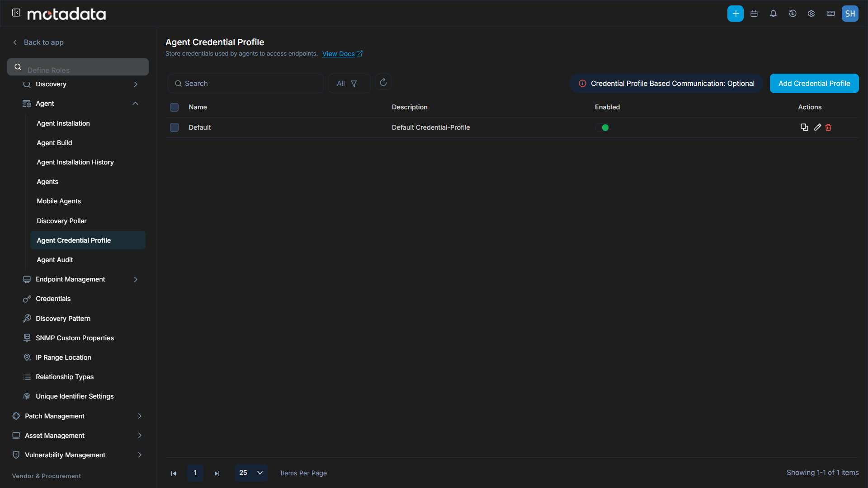Open keyboard shortcuts icon
Image resolution: width=868 pixels, height=488 pixels.
click(x=830, y=14)
